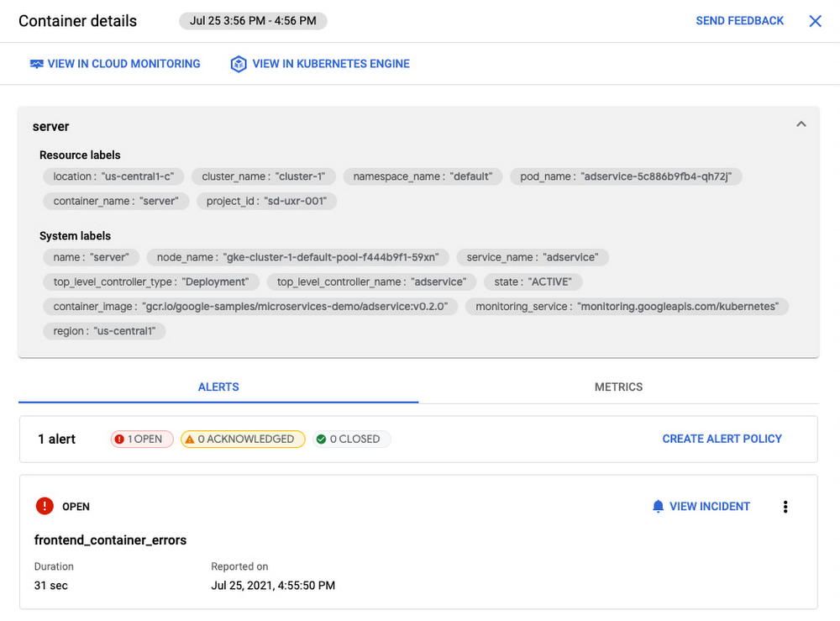The height and width of the screenshot is (621, 840).
Task: Click the "1 alert" count text
Action: tap(57, 439)
